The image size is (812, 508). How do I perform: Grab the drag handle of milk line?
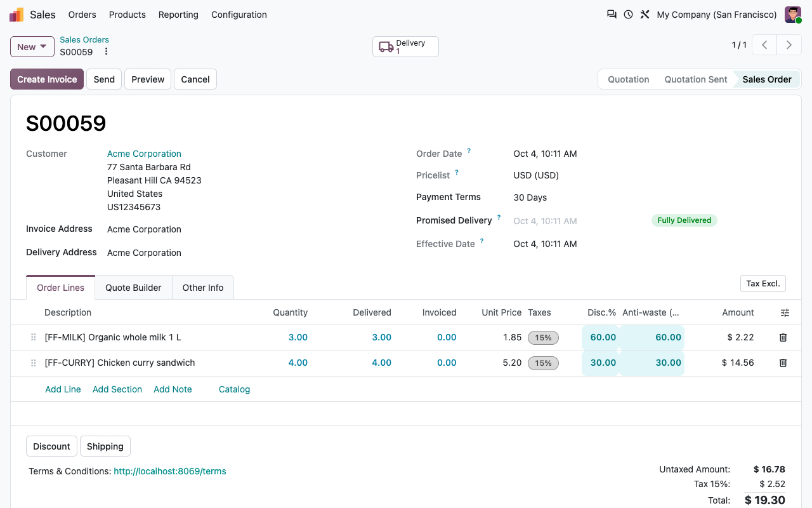(34, 338)
